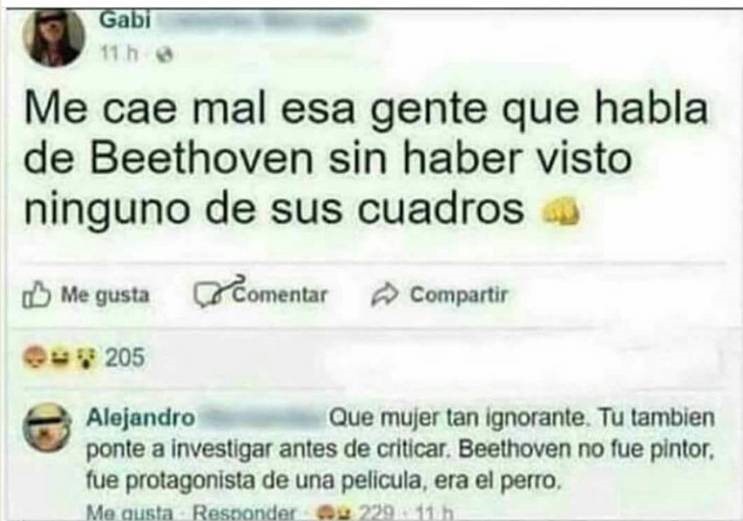Image resolution: width=743 pixels, height=521 pixels.
Task: Click the fist emoji in post
Action: (560, 210)
